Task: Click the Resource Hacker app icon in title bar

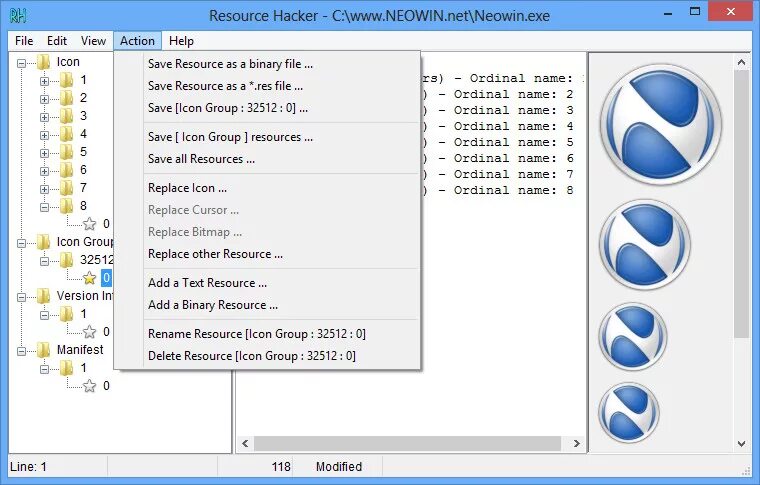Action: coord(18,16)
